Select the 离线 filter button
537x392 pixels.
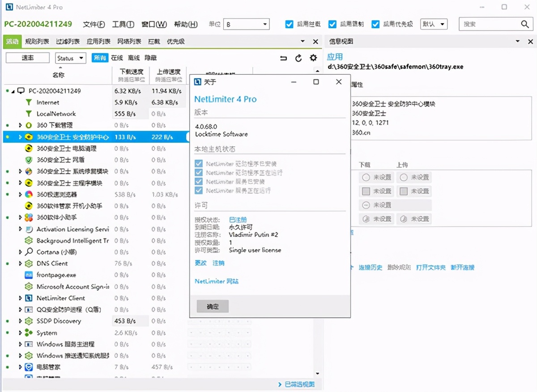(x=134, y=58)
